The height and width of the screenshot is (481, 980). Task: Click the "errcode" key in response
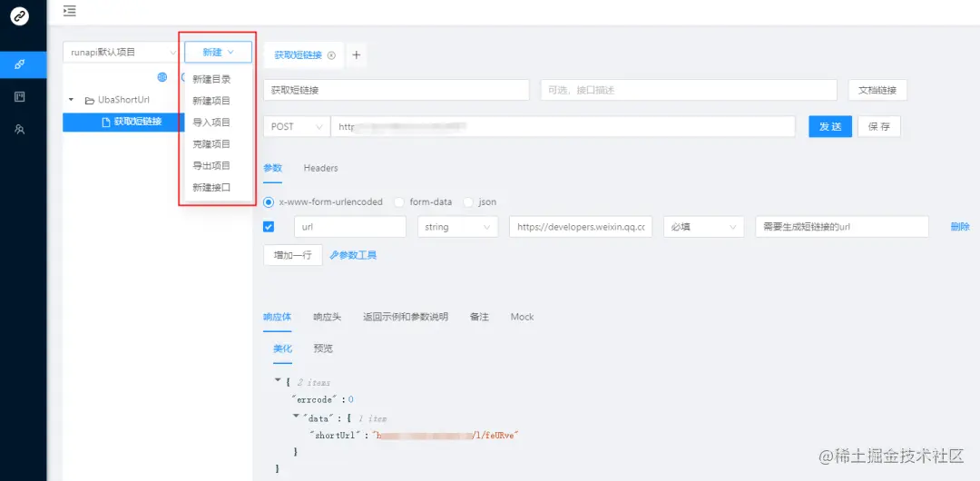click(316, 399)
